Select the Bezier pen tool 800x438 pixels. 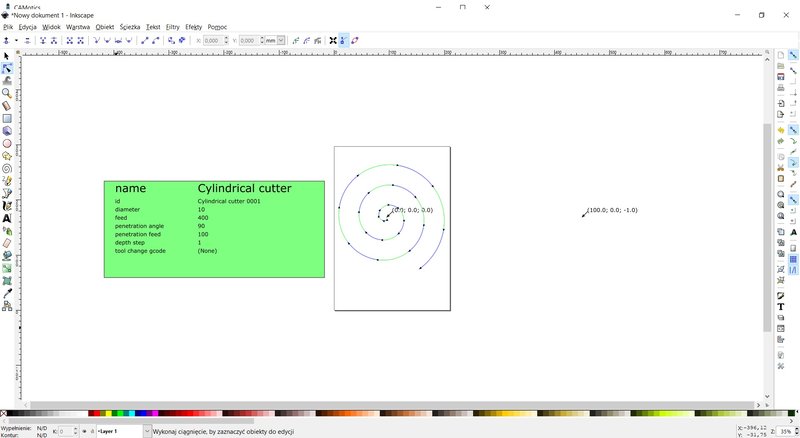tap(7, 193)
